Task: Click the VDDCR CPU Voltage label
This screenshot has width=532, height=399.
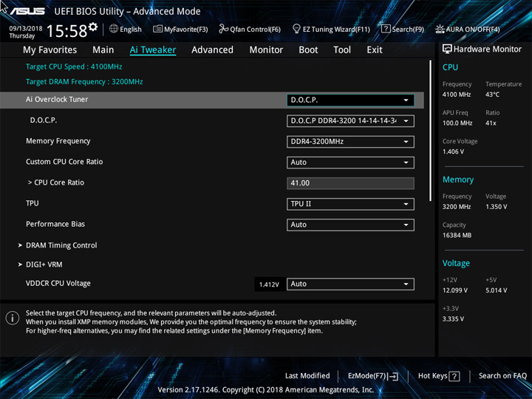Action: (58, 283)
